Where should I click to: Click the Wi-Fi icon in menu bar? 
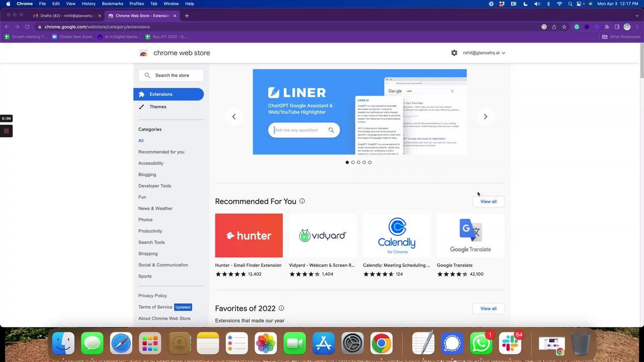(x=559, y=4)
